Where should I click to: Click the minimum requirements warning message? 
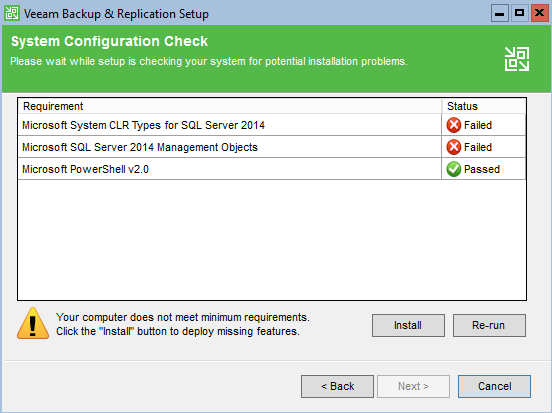click(183, 324)
